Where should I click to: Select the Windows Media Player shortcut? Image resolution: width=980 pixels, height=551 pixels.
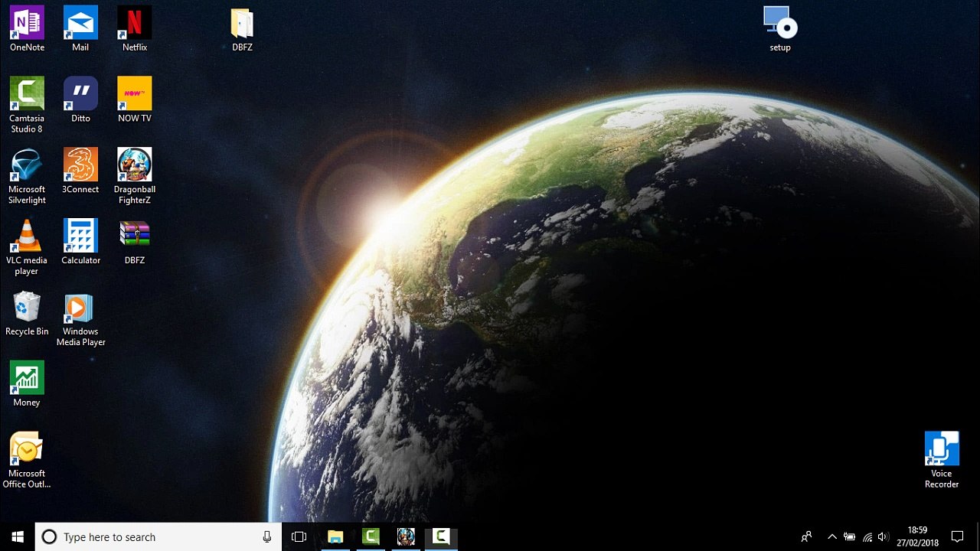click(80, 319)
